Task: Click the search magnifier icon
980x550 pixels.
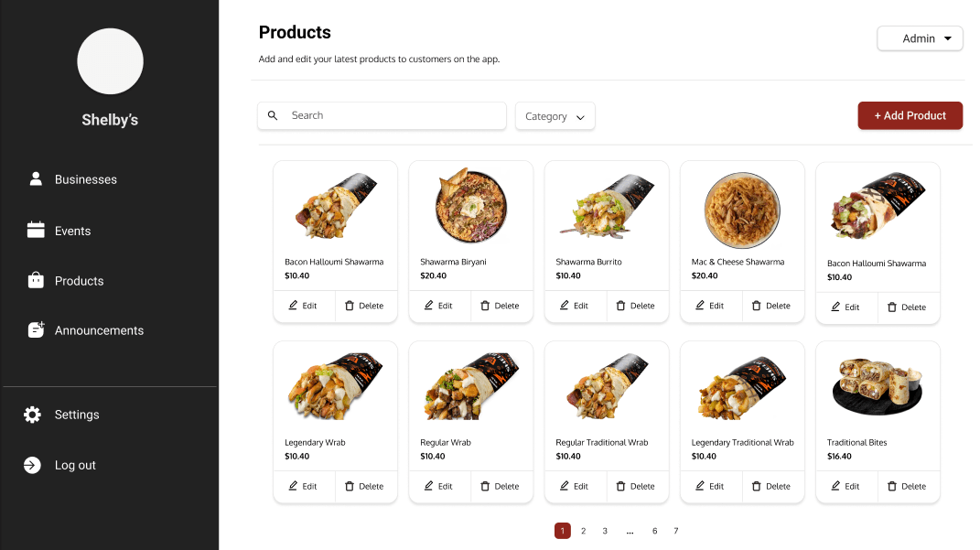Action: click(x=273, y=116)
